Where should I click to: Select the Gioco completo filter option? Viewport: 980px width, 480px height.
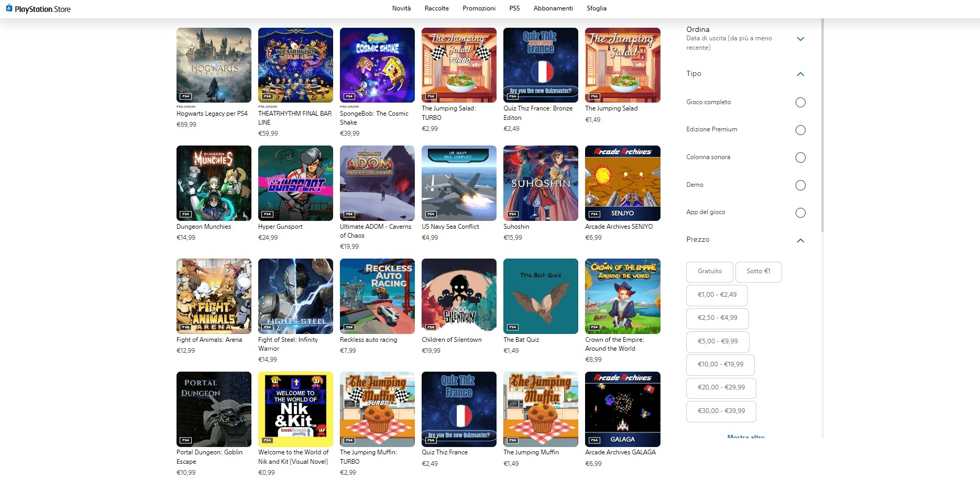(800, 103)
